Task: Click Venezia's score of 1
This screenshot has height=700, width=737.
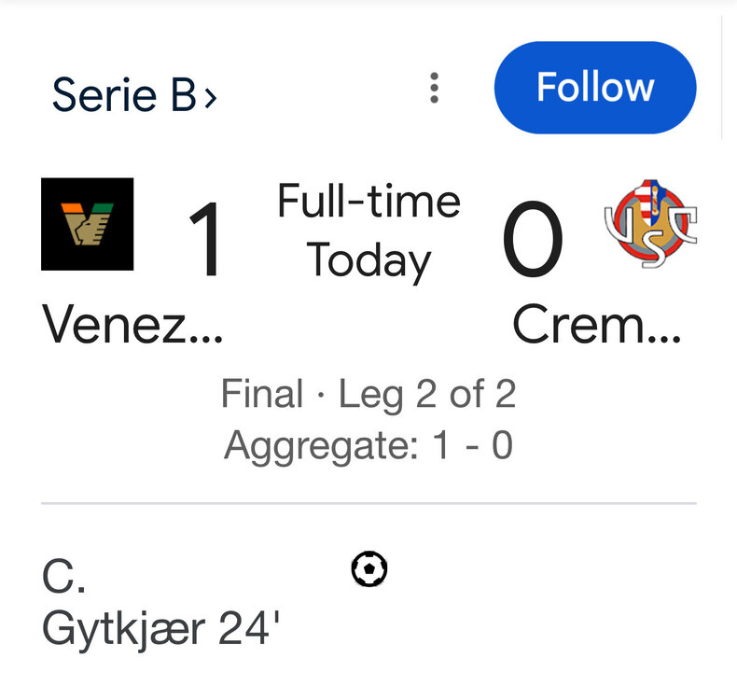Action: click(206, 240)
